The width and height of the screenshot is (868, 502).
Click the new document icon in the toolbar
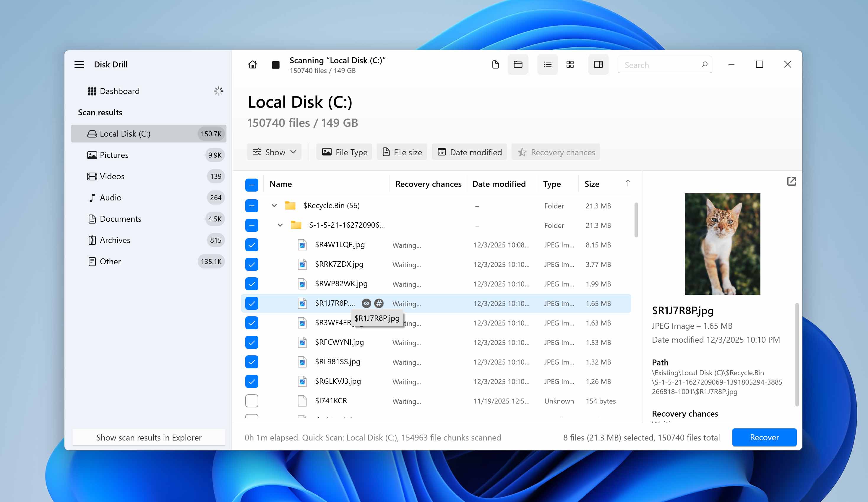(x=496, y=64)
